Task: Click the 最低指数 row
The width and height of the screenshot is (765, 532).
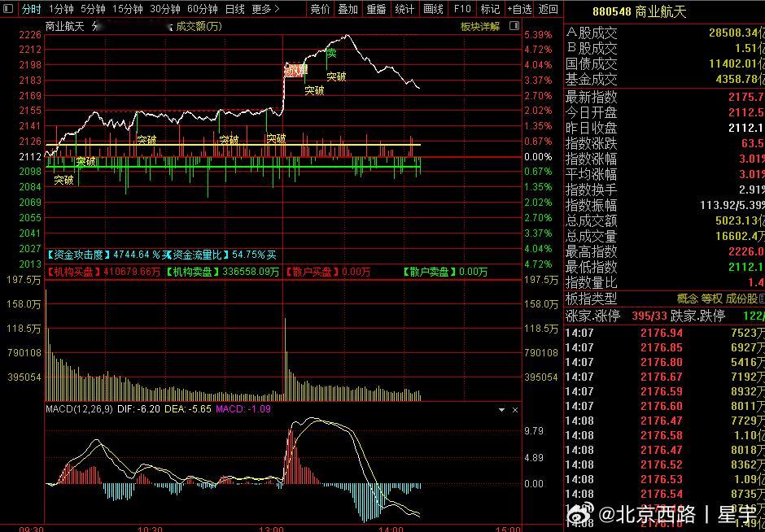Action: click(665, 267)
